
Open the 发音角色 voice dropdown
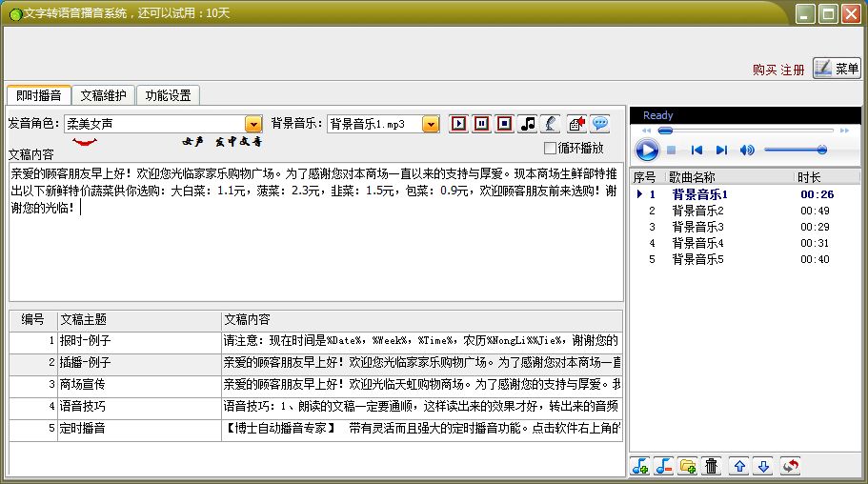pyautogui.click(x=253, y=124)
